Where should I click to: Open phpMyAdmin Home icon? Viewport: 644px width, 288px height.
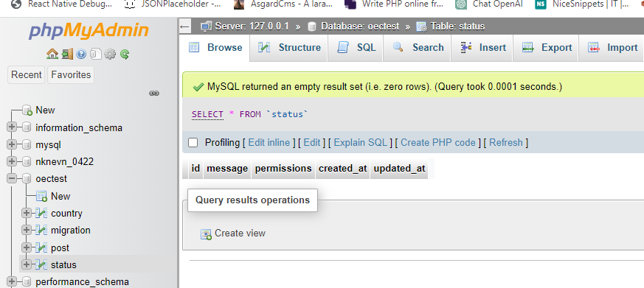pyautogui.click(x=52, y=54)
